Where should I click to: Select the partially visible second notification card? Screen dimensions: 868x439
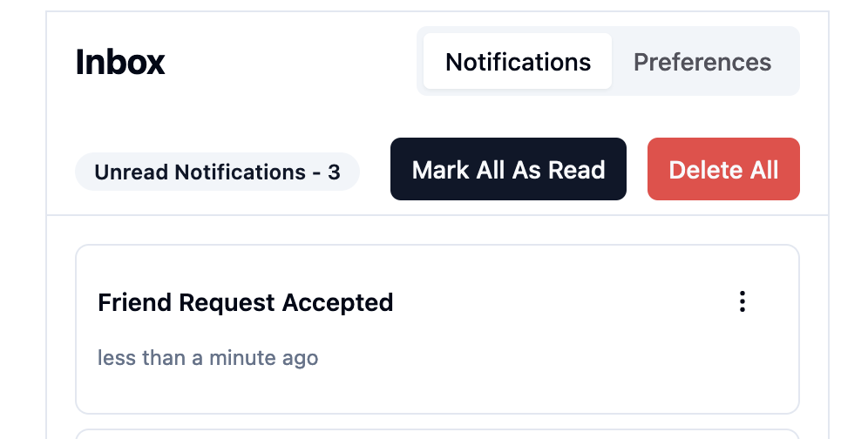click(x=437, y=434)
